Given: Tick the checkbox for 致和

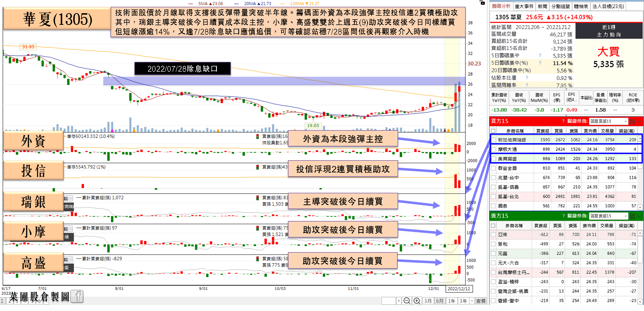Looking at the screenshot, I should coord(493,244).
